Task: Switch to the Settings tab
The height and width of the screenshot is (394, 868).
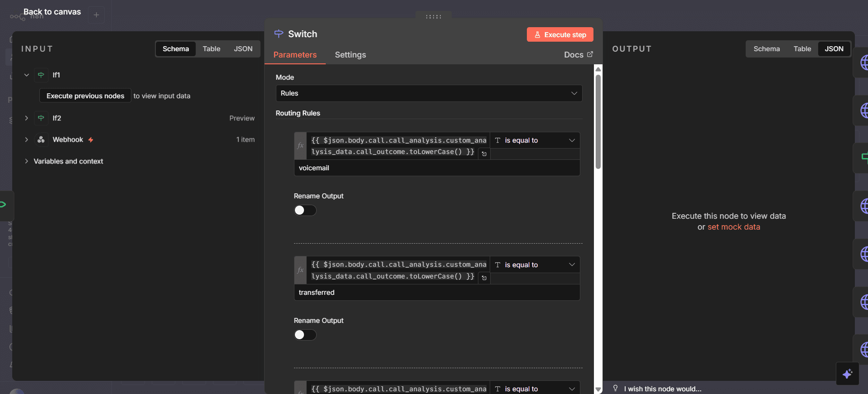Action: (350, 55)
